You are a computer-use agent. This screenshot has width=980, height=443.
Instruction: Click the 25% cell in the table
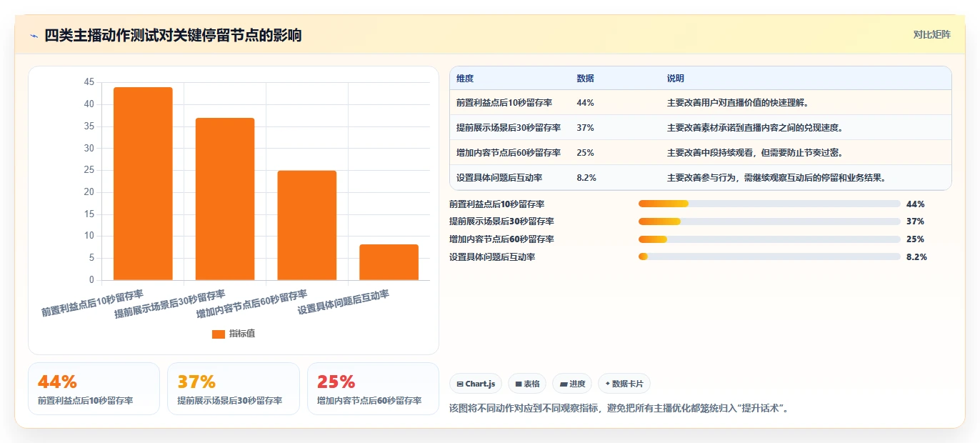pyautogui.click(x=585, y=153)
